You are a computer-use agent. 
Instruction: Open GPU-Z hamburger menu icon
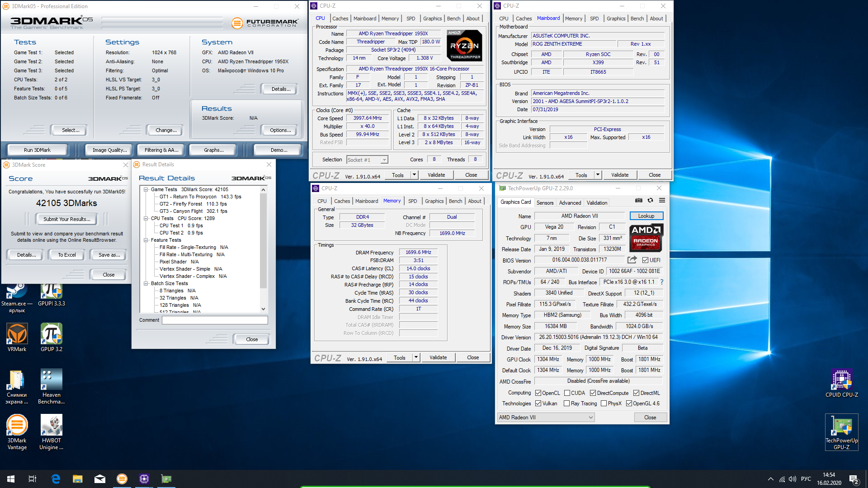tap(662, 201)
